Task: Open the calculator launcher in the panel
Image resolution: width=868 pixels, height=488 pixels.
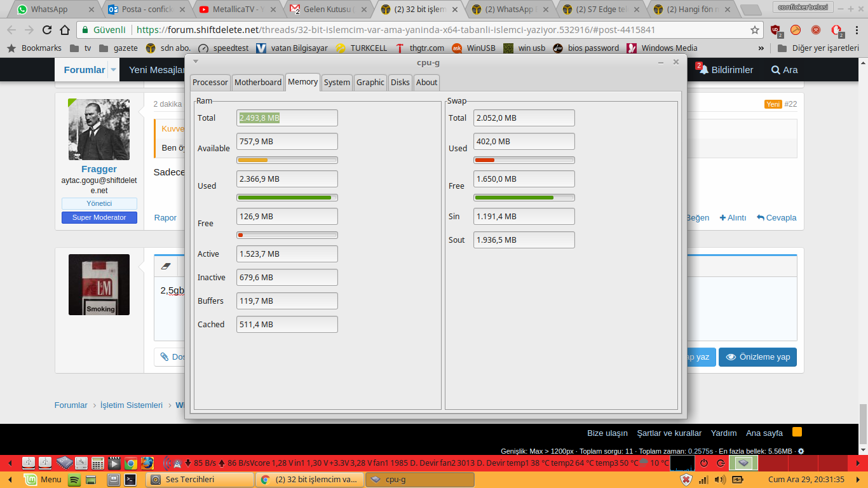Action: coord(97,463)
